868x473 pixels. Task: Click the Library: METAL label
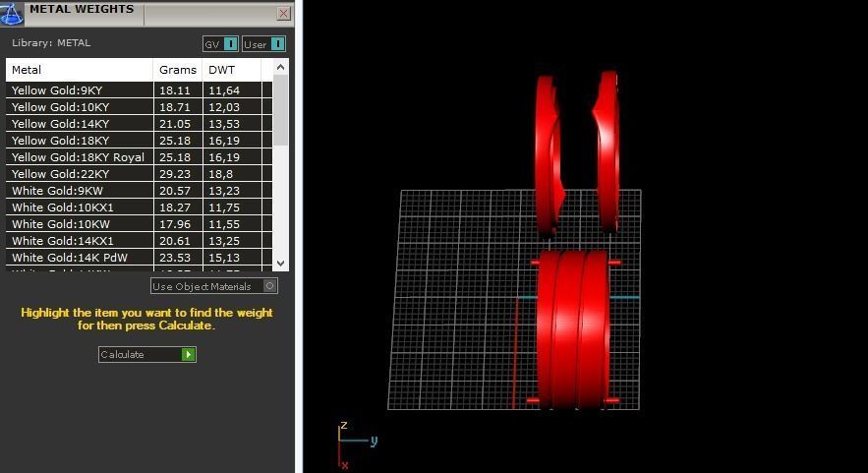click(x=51, y=42)
